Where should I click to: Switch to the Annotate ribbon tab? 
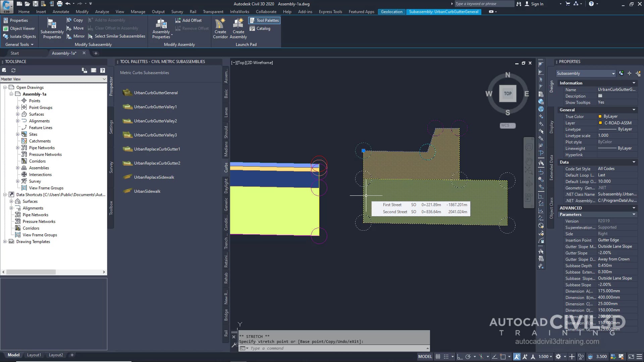(61, 11)
